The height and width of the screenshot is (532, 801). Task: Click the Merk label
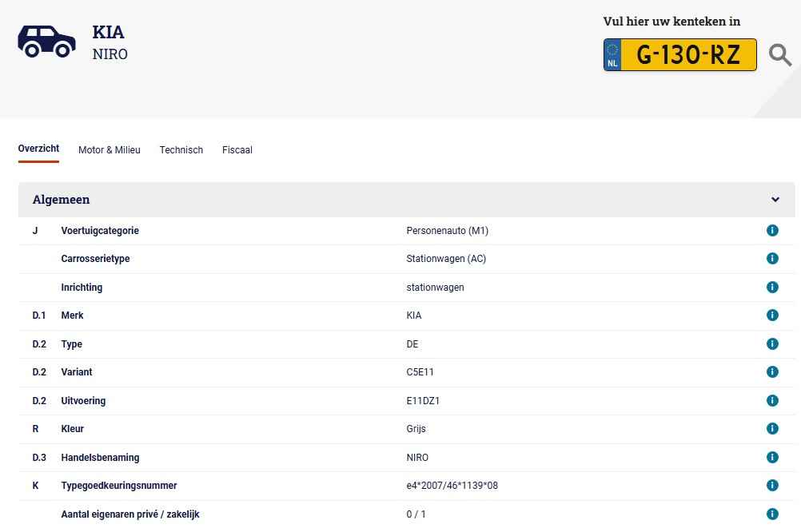coord(72,315)
